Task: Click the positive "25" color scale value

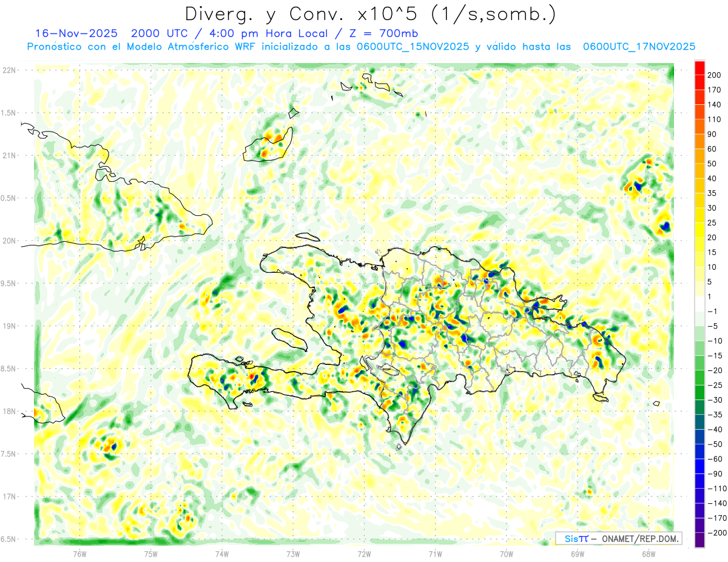Action: tap(712, 223)
